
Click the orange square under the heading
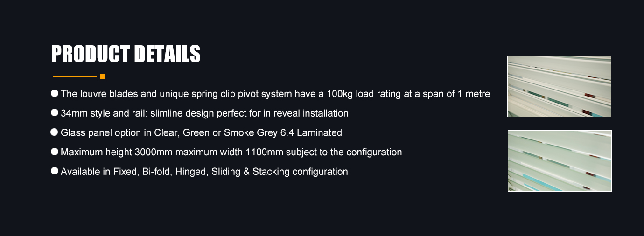coord(103,76)
